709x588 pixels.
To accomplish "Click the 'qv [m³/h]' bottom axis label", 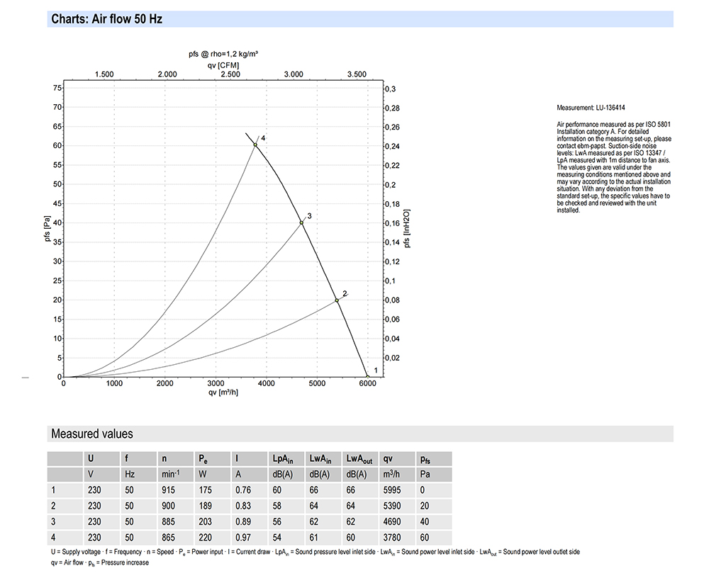I will pyautogui.click(x=223, y=392).
